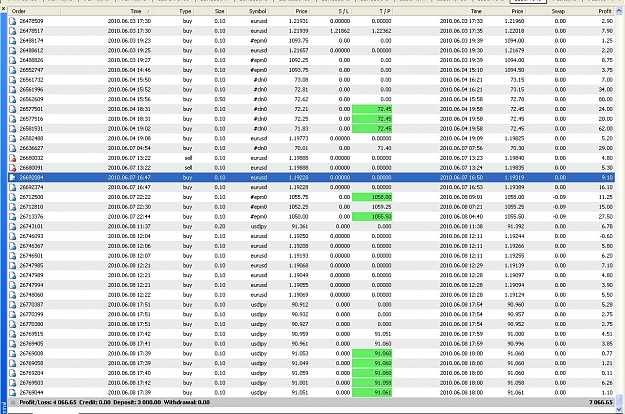Click profit value 27.50

pos(605,217)
